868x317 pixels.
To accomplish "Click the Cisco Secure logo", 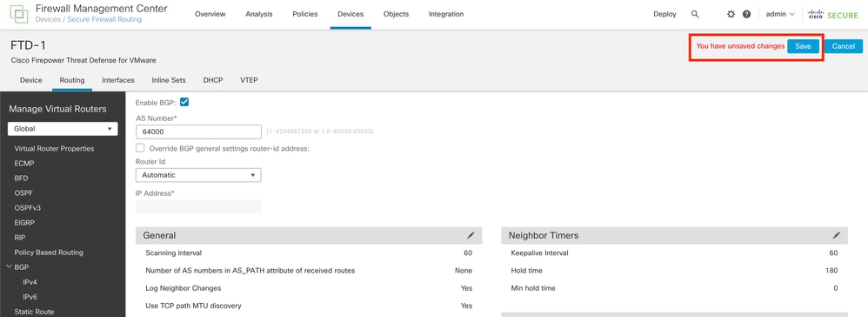I will pos(832,15).
